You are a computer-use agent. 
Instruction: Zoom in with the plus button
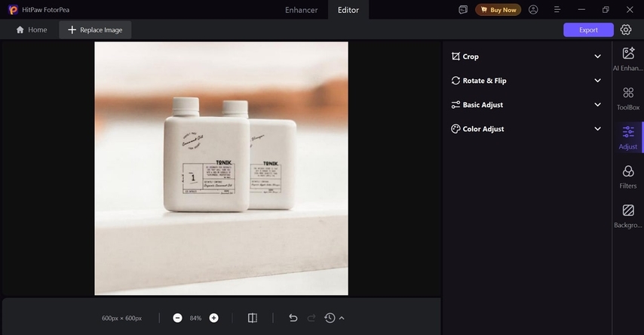214,318
